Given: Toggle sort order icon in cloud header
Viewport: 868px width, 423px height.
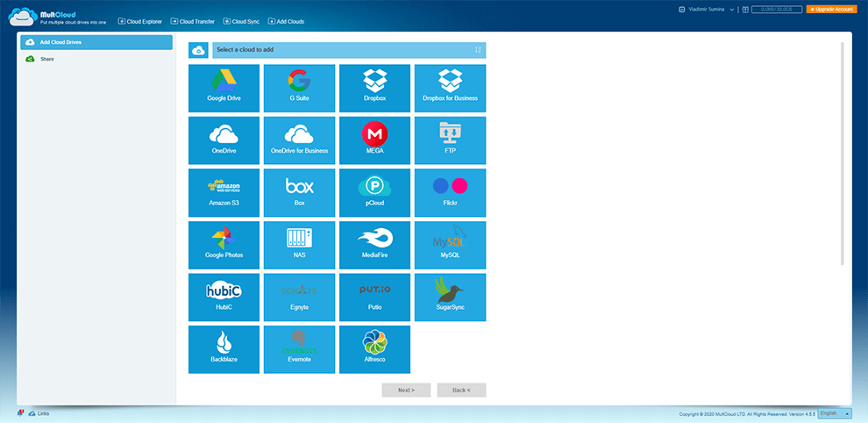Looking at the screenshot, I should pyautogui.click(x=478, y=50).
